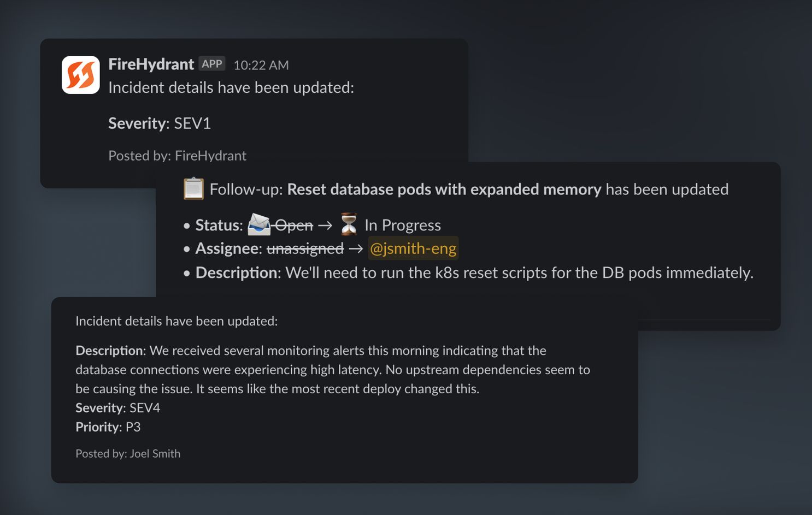The image size is (812, 515).
Task: Click the FireHydrant app avatar icon
Action: tap(81, 75)
